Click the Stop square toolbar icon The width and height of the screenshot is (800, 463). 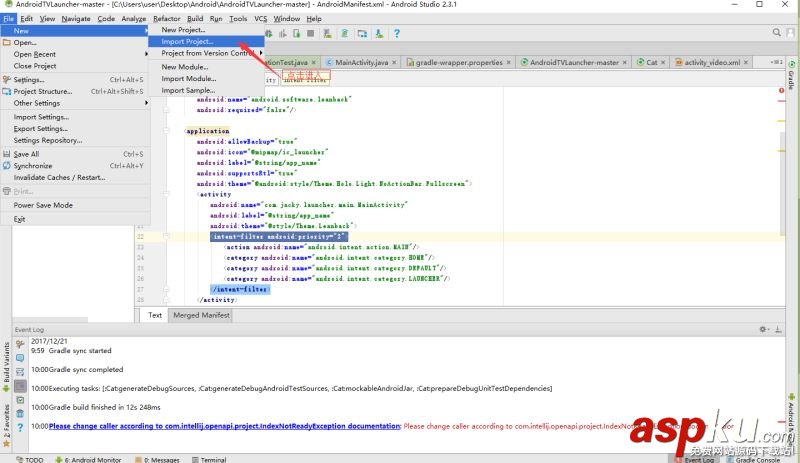click(311, 34)
